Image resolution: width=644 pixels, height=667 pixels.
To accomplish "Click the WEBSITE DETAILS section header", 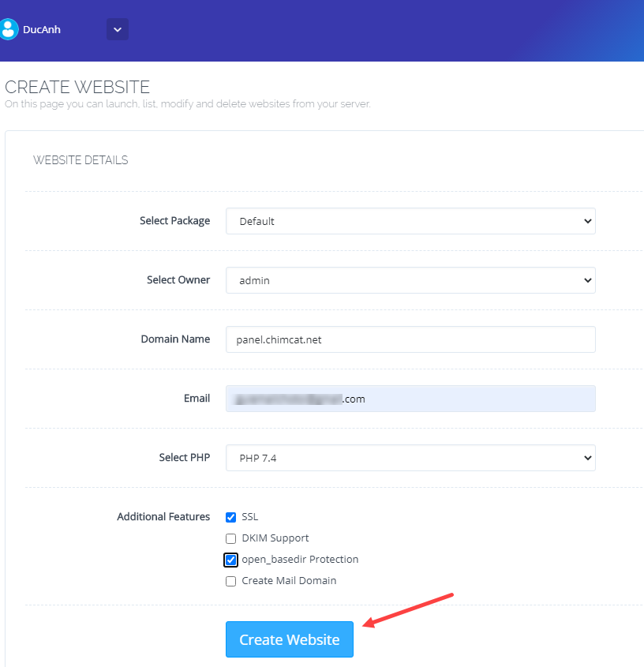I will [x=80, y=159].
